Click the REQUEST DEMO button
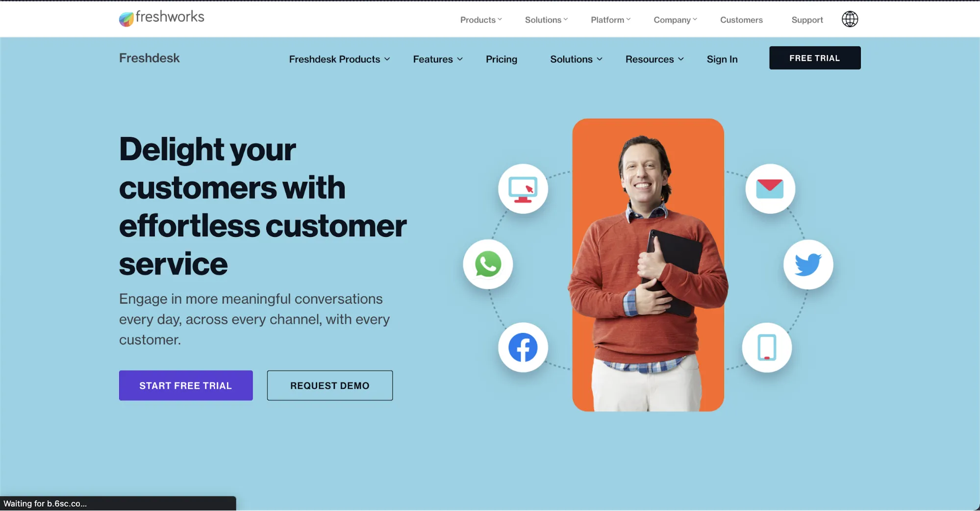 pyautogui.click(x=329, y=385)
